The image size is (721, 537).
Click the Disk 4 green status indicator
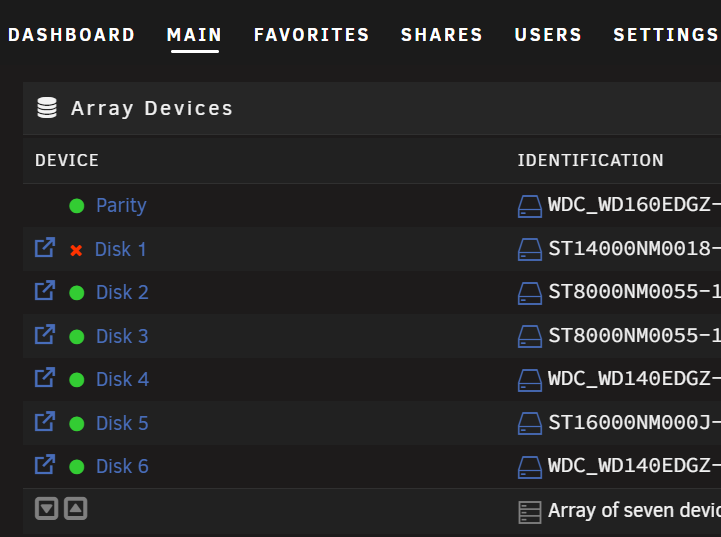pyautogui.click(x=77, y=380)
